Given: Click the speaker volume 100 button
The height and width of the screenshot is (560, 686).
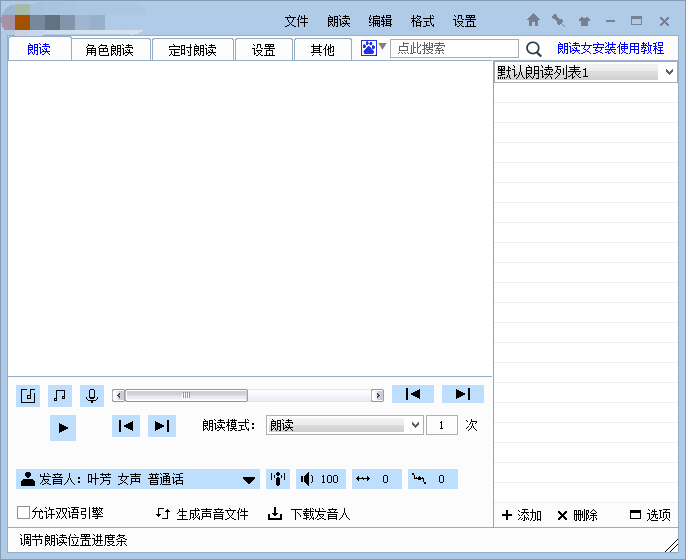Looking at the screenshot, I should pos(320,479).
